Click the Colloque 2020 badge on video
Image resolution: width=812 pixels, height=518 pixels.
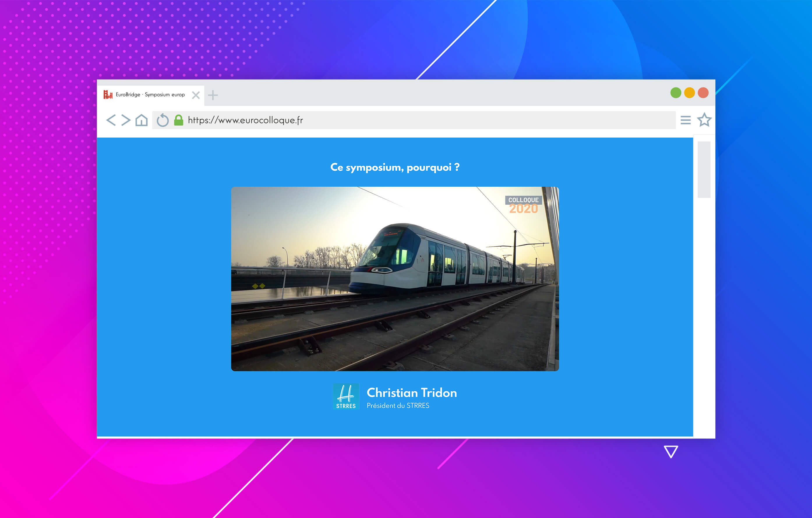click(523, 205)
